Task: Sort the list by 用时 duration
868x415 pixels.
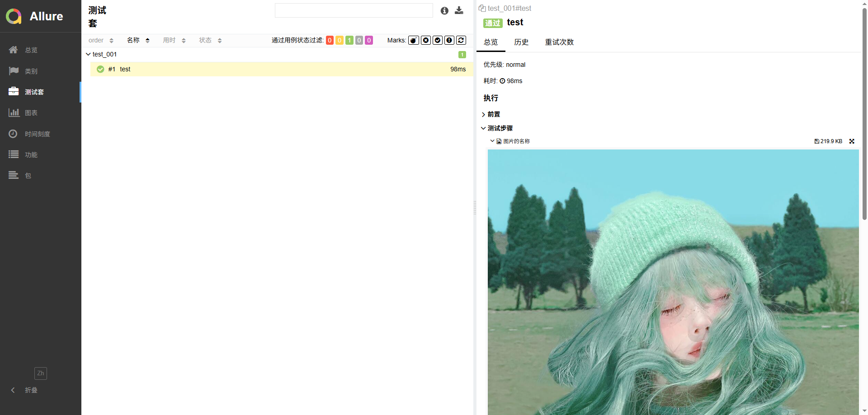Action: tap(174, 41)
